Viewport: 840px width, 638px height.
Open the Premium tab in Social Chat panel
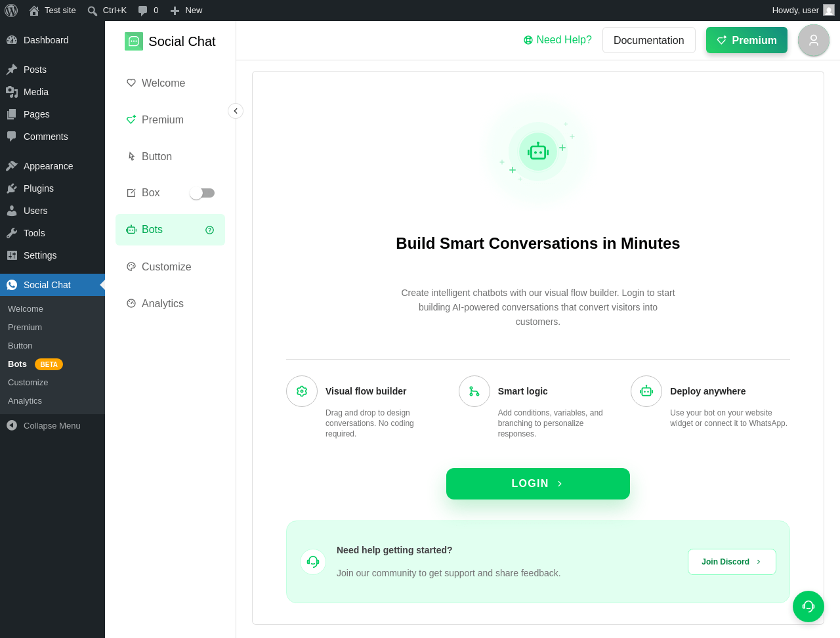coord(170,119)
